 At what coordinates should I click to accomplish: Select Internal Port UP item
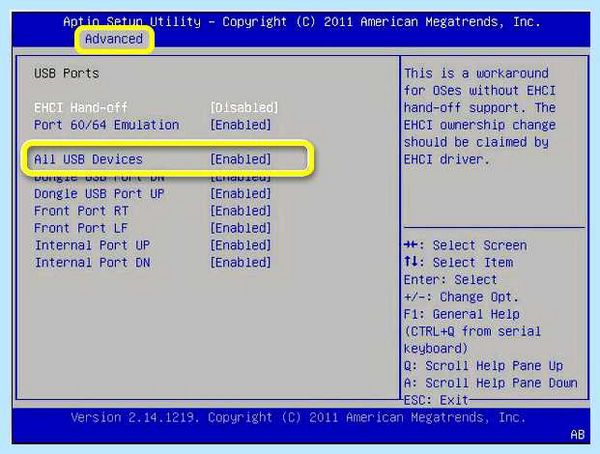(x=92, y=245)
